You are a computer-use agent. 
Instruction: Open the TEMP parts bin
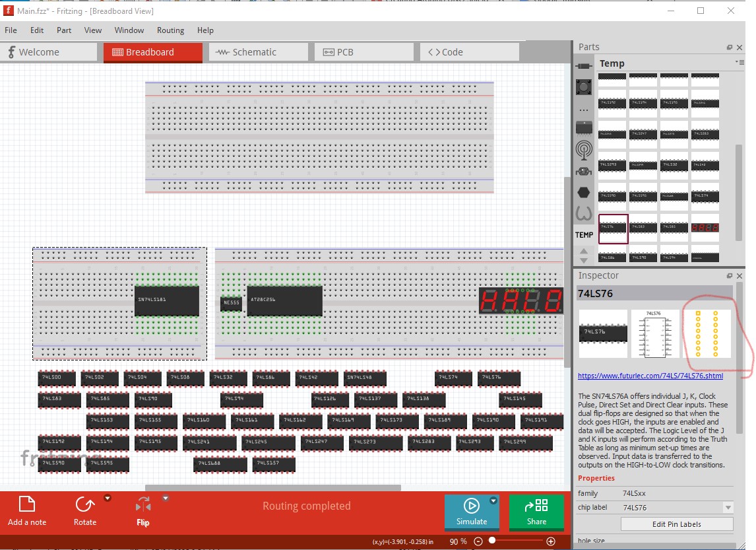pos(584,235)
